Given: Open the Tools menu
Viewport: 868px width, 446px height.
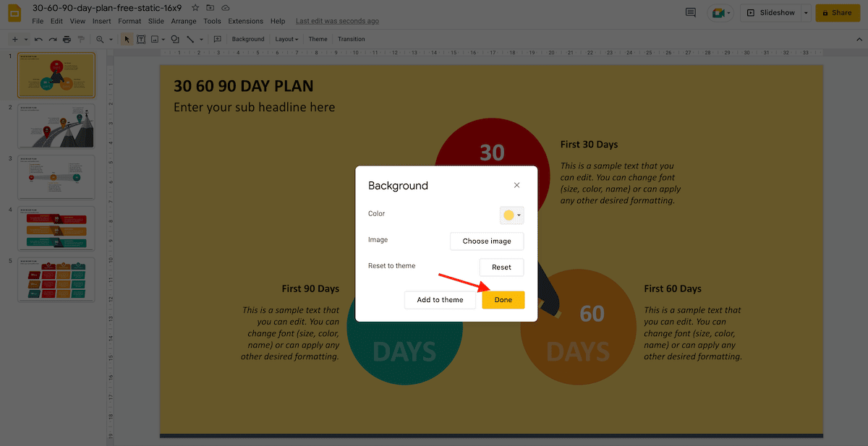Looking at the screenshot, I should (x=212, y=21).
